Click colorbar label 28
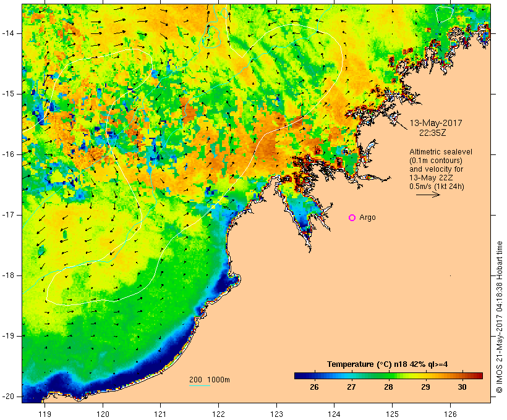Image resolution: width=507 pixels, height=420 pixels. pyautogui.click(x=388, y=387)
